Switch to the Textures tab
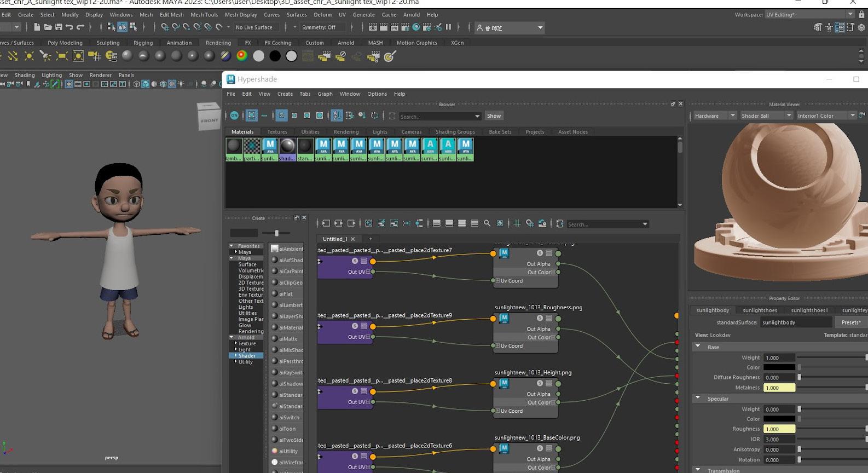Image resolution: width=868 pixels, height=473 pixels. click(277, 132)
